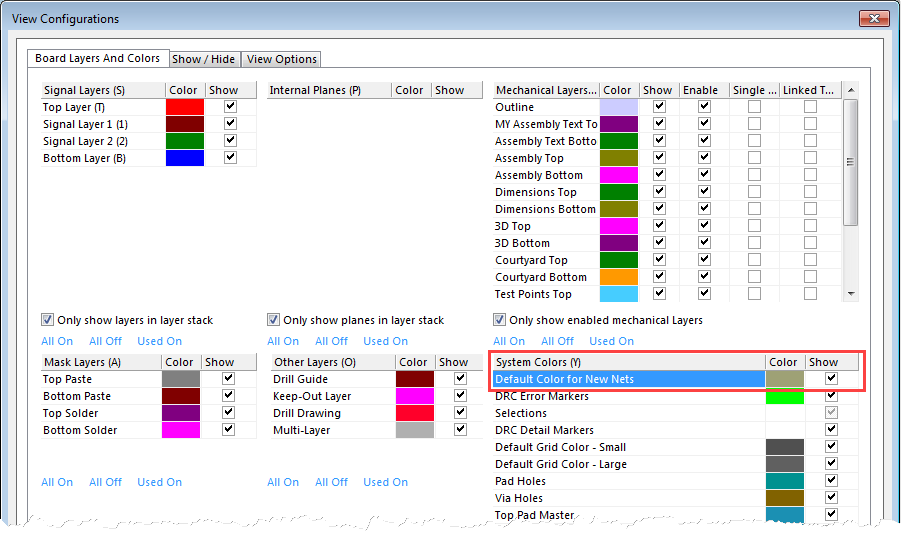Click scroll down arrow of Mechanical Layers list

click(851, 294)
